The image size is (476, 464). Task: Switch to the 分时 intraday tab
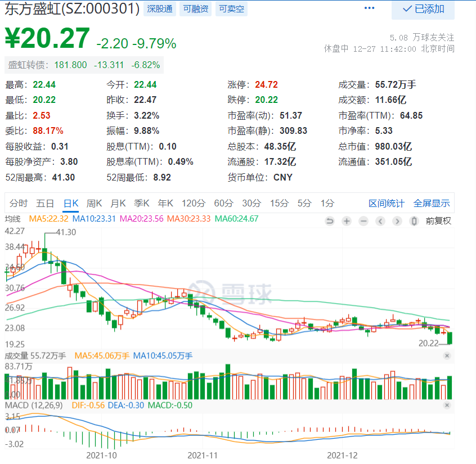[19, 204]
